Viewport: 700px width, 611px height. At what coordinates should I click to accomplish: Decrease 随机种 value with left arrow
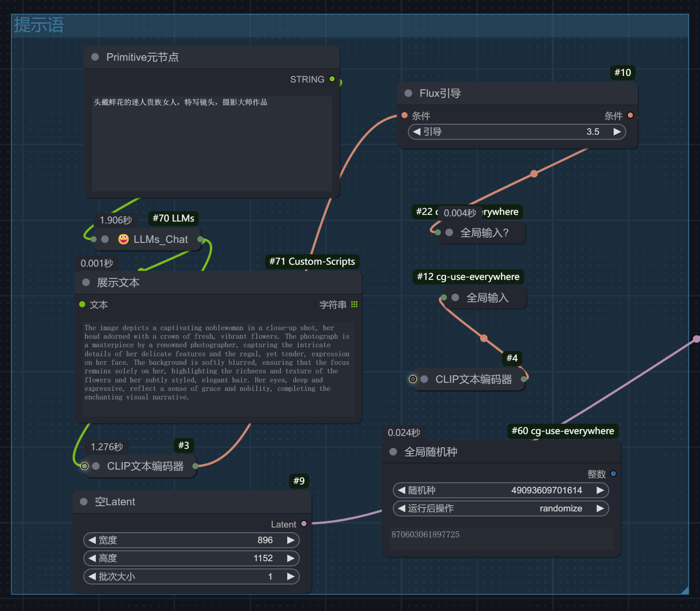pos(401,490)
